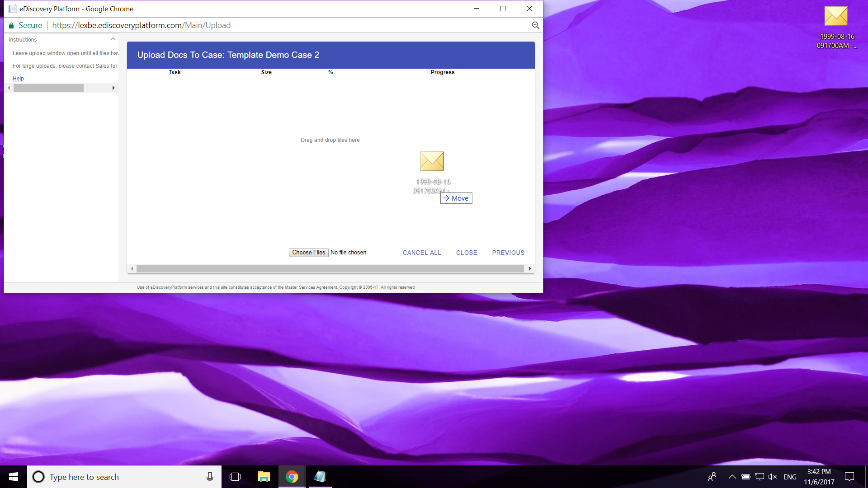Go back with the PREVIOUS button
Viewport: 868px width, 488px height.
(508, 253)
